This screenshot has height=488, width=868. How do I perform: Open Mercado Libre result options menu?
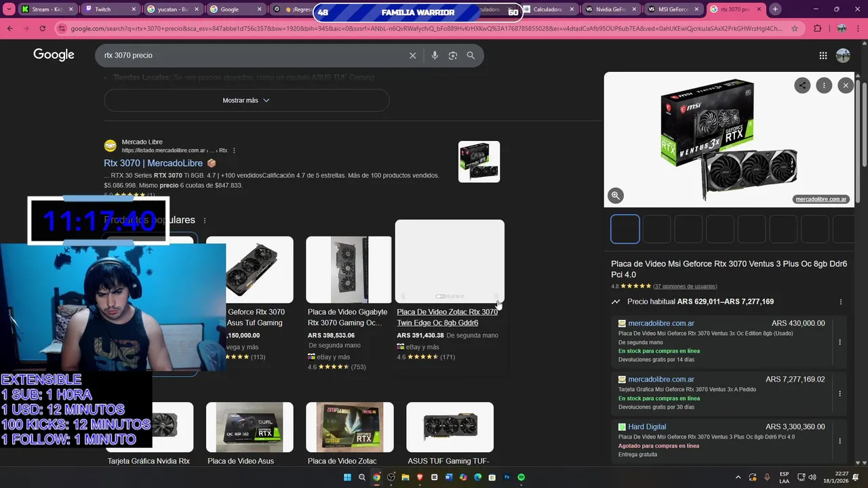click(x=234, y=150)
